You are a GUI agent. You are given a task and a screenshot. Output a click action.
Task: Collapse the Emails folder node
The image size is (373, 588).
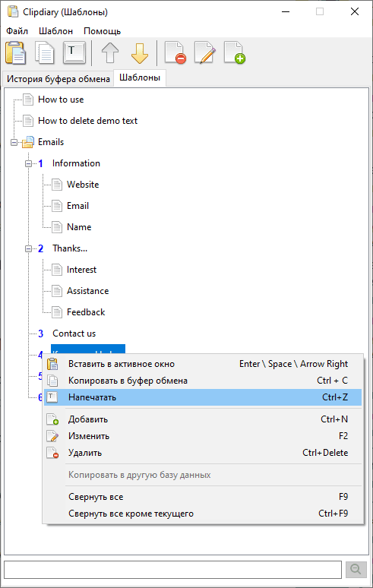14,143
